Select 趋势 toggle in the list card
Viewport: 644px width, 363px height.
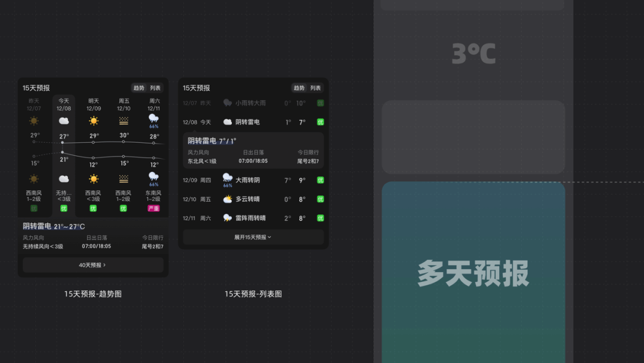299,88
